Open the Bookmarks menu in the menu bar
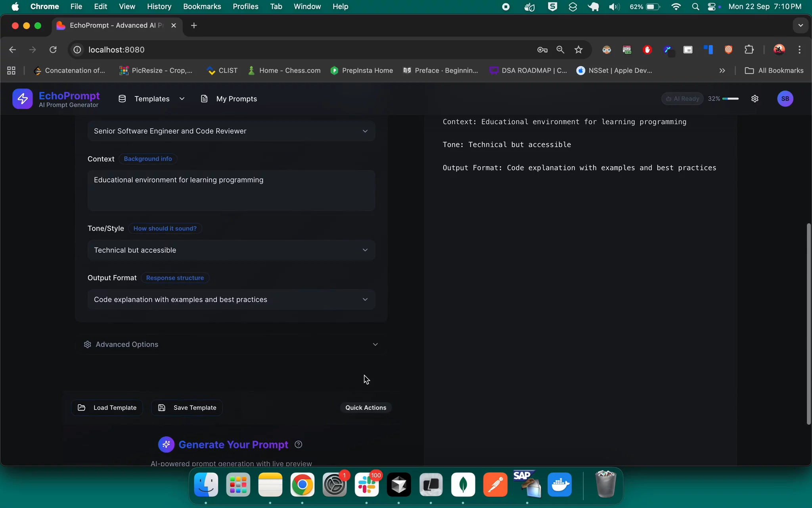812x508 pixels. pyautogui.click(x=201, y=7)
